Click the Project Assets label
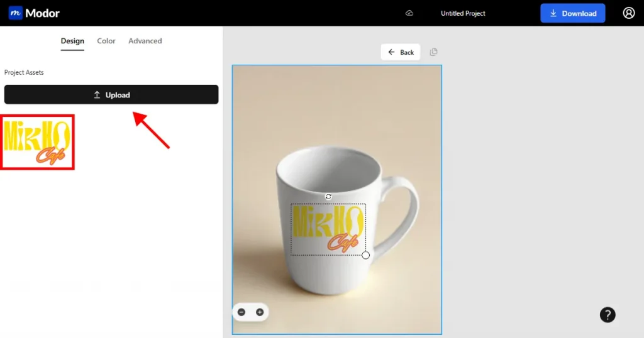The width and height of the screenshot is (644, 338). coord(24,72)
